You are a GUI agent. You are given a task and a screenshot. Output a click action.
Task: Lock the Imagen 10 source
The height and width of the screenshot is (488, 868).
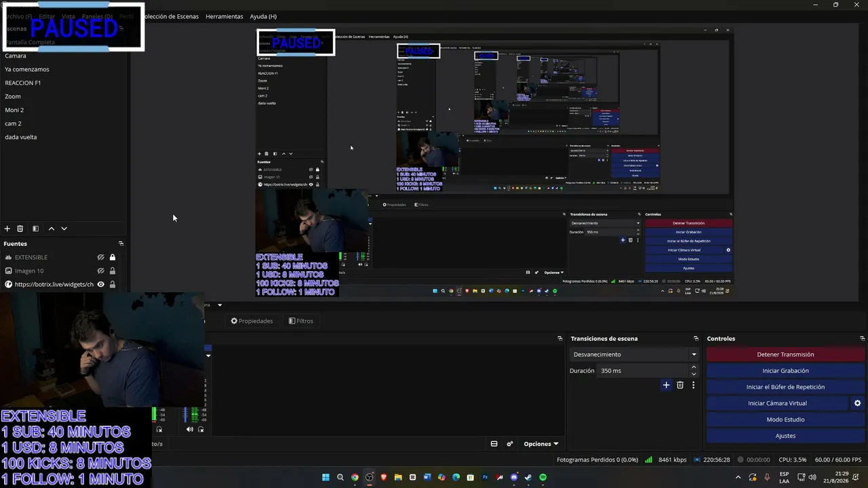tap(113, 271)
